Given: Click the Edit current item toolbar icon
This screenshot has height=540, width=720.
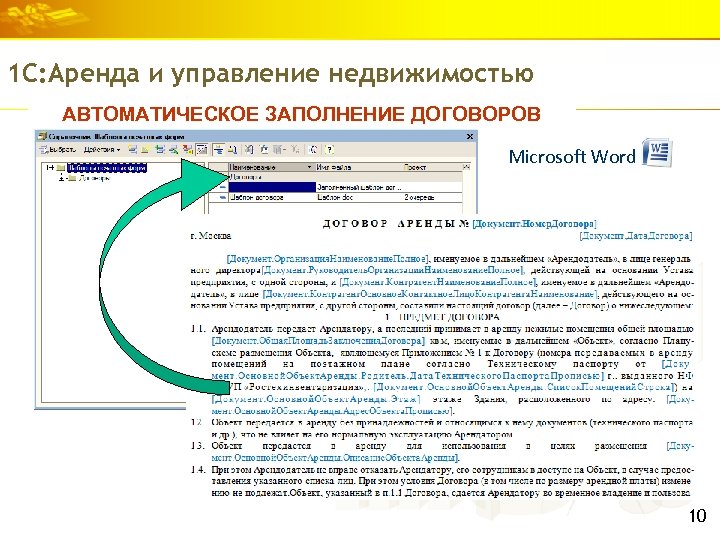Looking at the screenshot, I should coord(174,150).
